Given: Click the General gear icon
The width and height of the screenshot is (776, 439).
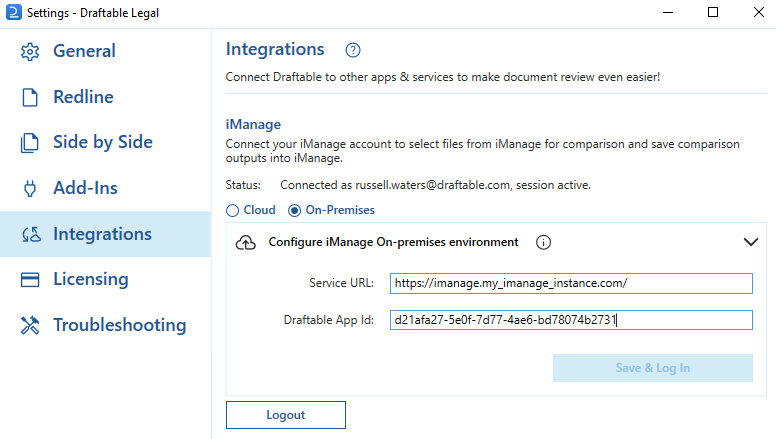Looking at the screenshot, I should click(30, 51).
